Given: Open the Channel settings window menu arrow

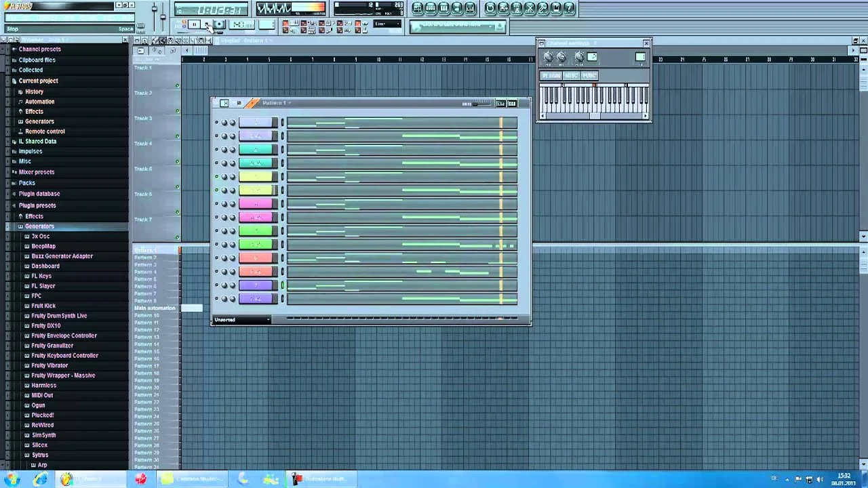Looking at the screenshot, I should click(542, 43).
